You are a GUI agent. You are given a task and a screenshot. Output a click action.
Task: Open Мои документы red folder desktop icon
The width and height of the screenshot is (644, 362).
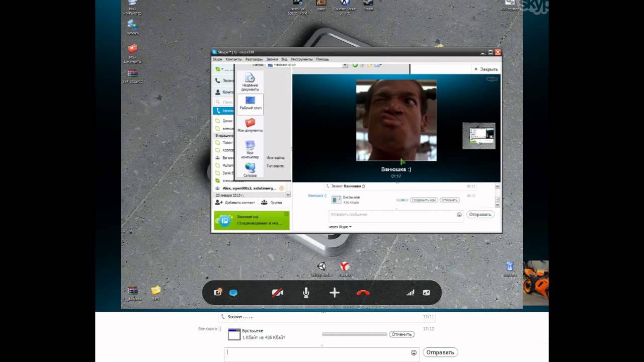click(x=132, y=54)
